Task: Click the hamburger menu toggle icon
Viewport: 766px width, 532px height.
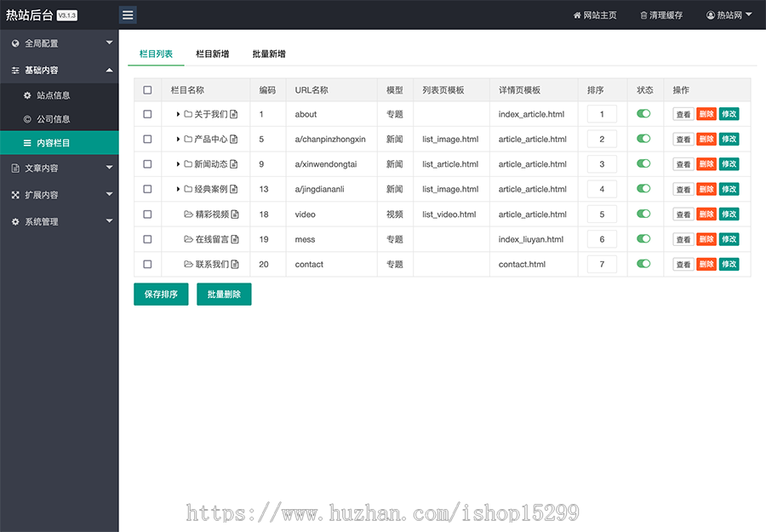Action: [128, 15]
